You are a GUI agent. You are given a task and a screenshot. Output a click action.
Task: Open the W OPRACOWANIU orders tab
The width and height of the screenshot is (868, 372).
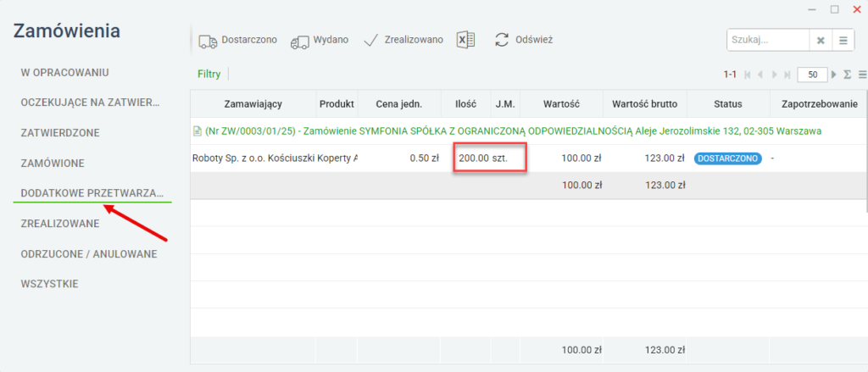click(x=64, y=73)
